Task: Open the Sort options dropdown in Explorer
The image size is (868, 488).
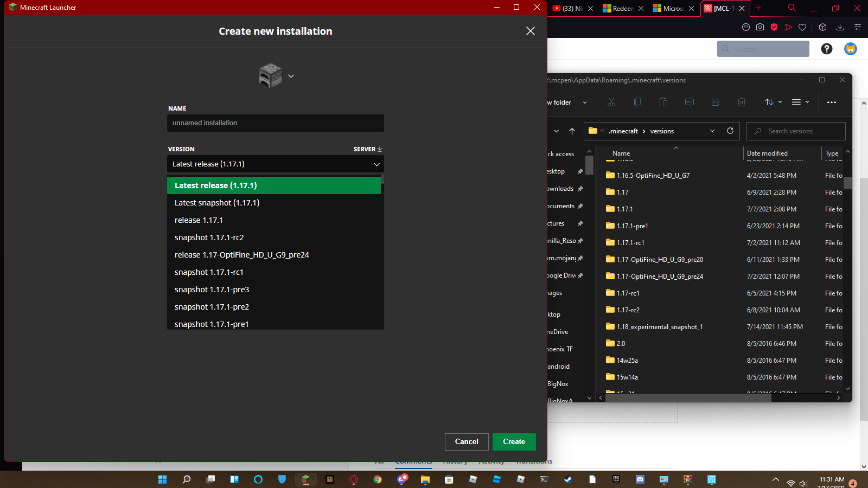Action: tap(773, 102)
